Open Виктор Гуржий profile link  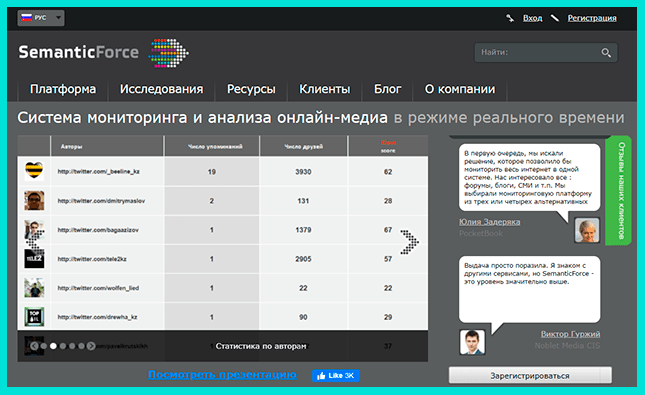point(570,334)
